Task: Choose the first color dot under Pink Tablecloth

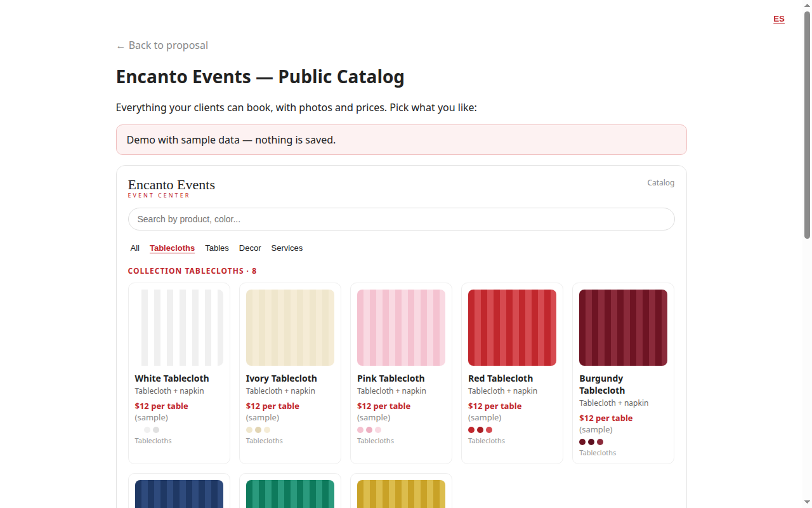Action: coord(360,430)
